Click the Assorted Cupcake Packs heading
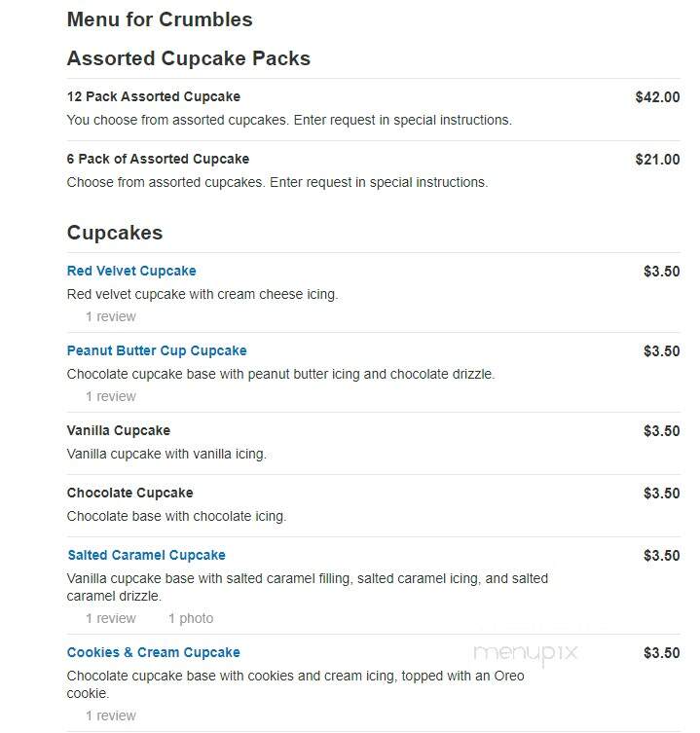 click(x=189, y=58)
